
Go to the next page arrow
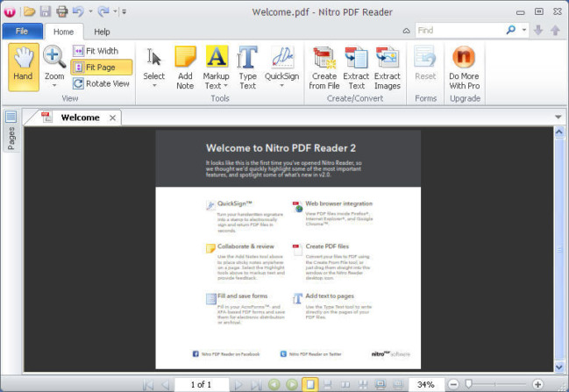pyautogui.click(x=238, y=384)
